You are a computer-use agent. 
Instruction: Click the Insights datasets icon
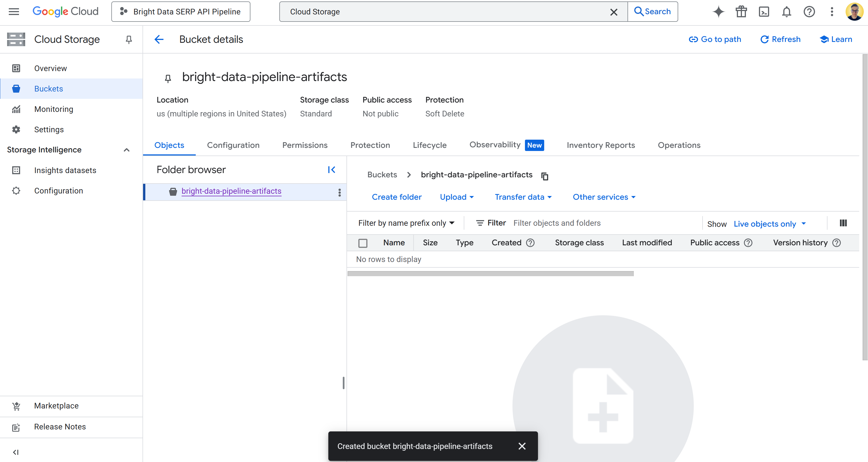[x=16, y=170]
